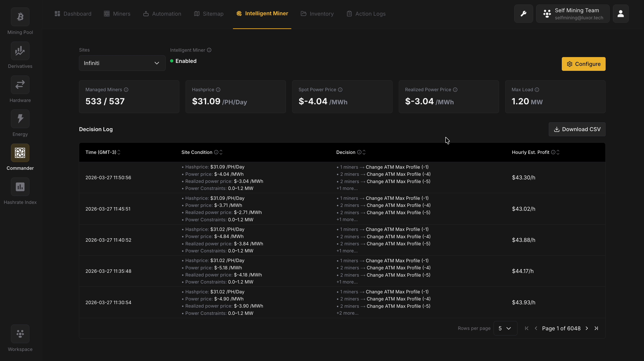Go to Hardware section icon
644x361 pixels.
point(20,85)
